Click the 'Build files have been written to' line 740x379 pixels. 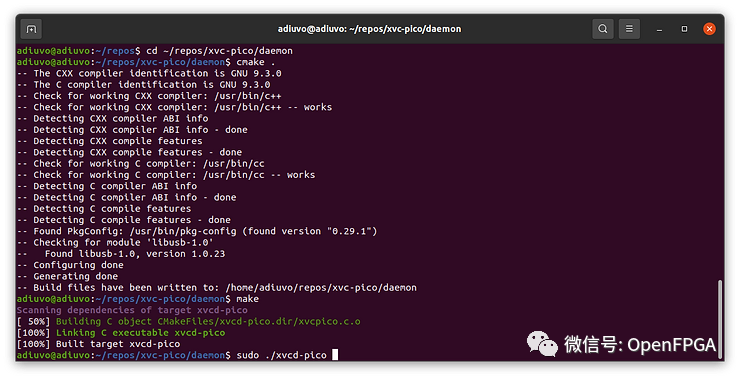(217, 288)
